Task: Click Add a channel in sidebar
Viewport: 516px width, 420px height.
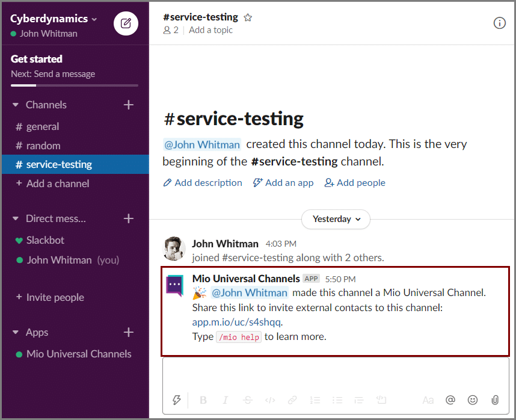Action: click(75, 184)
